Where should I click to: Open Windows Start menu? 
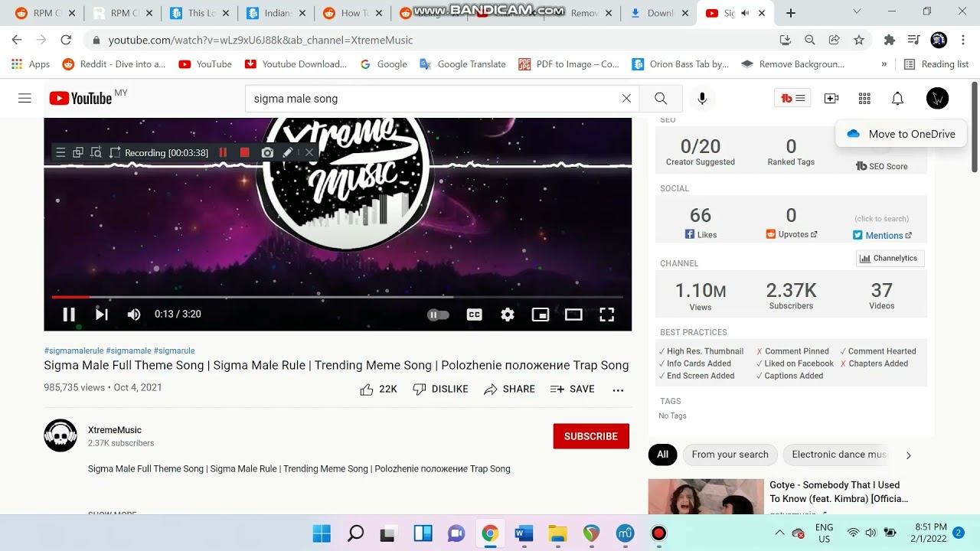(x=322, y=533)
